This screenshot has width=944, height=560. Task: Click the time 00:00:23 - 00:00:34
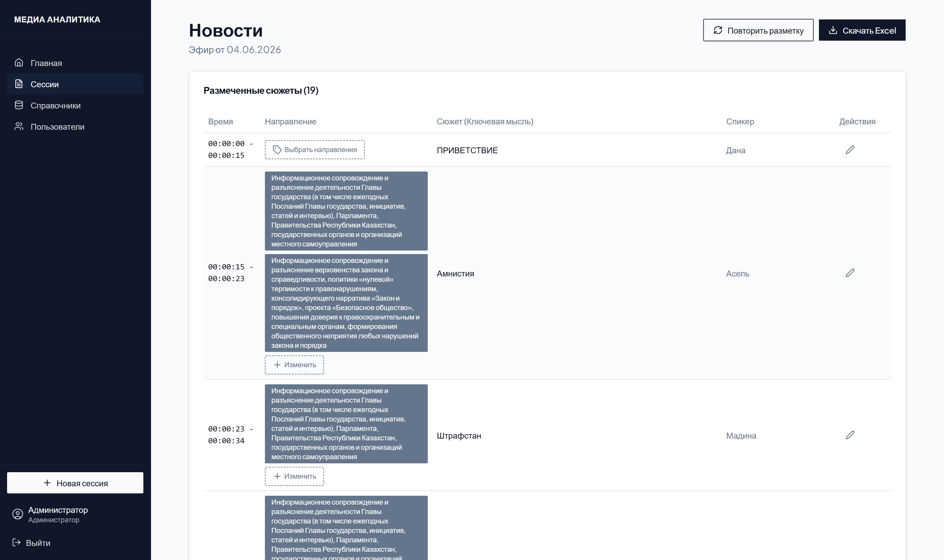230,435
